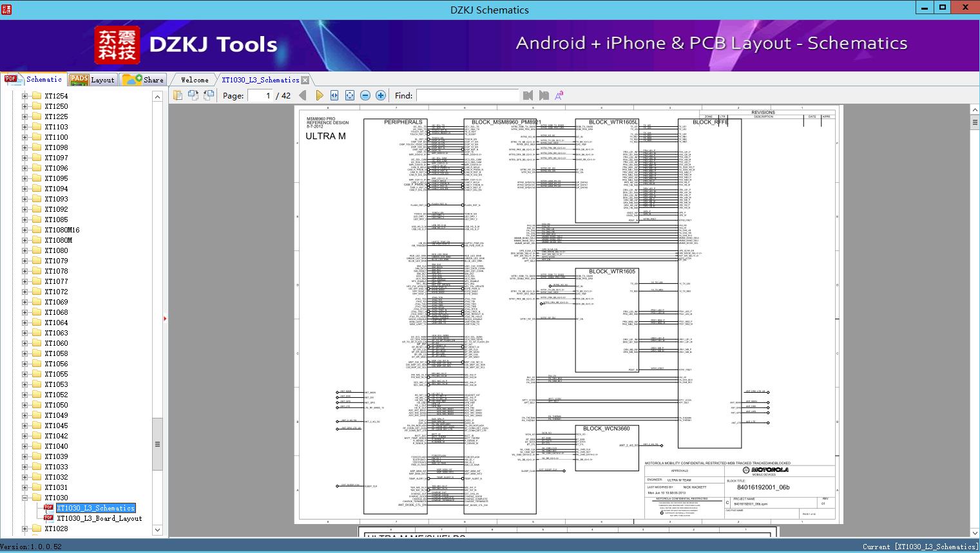980x553 pixels.
Task: Close the XT1030_L3_Schematics tab
Action: (305, 80)
